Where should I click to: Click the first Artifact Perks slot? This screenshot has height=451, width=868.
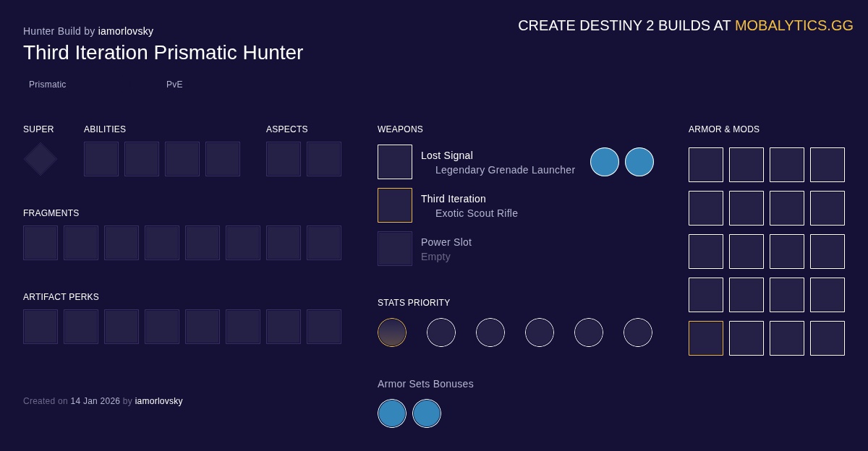coord(41,327)
